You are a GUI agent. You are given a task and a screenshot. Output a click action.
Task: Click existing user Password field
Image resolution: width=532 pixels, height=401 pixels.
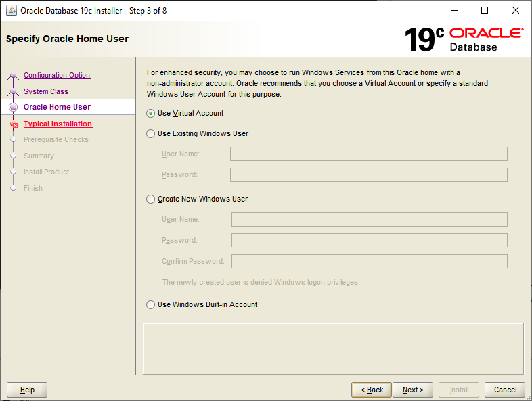369,175
